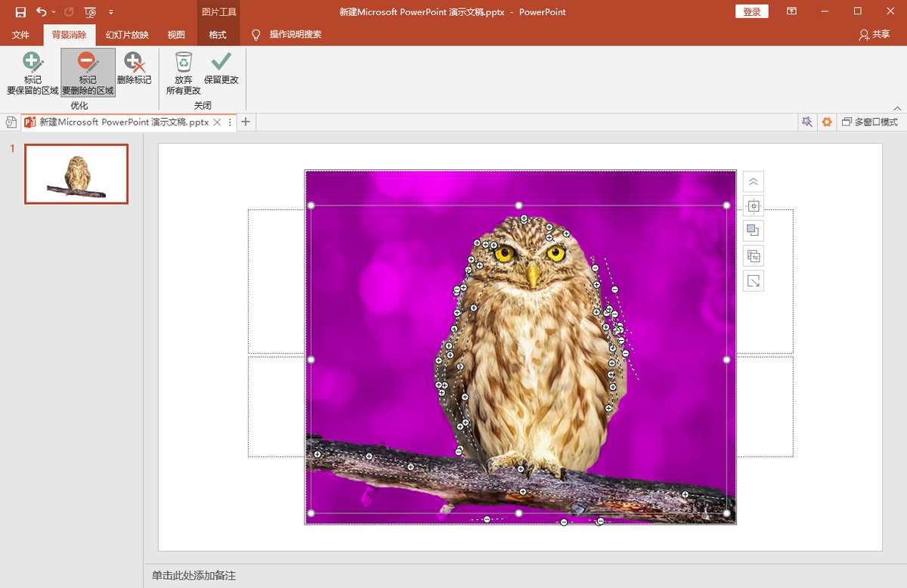Undo the last action
This screenshot has height=588, width=907.
(x=42, y=12)
